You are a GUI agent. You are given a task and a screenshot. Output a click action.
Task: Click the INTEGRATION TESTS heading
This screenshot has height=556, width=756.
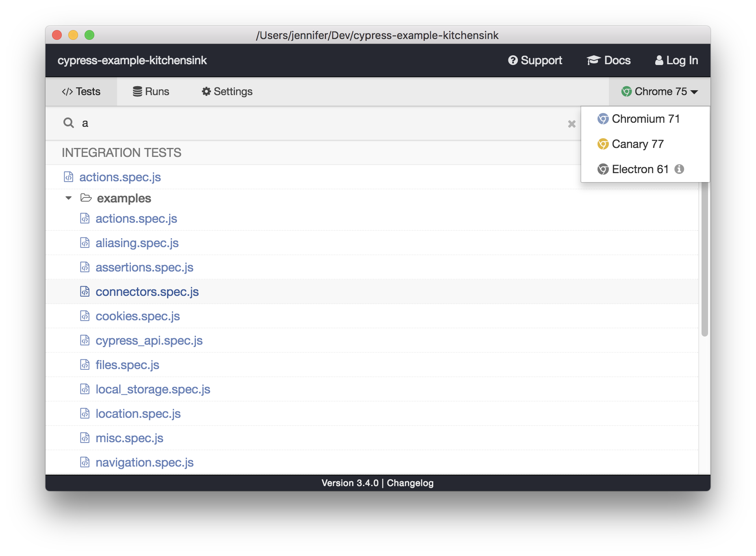pos(122,153)
